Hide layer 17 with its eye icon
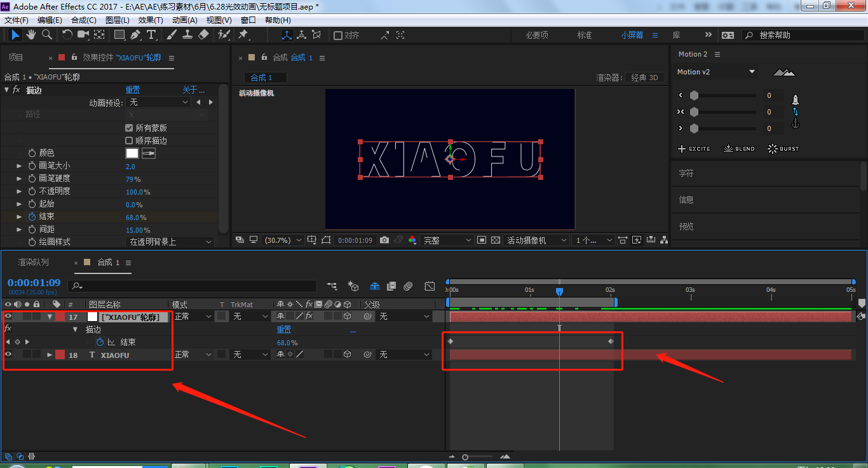868x468 pixels. [9, 316]
